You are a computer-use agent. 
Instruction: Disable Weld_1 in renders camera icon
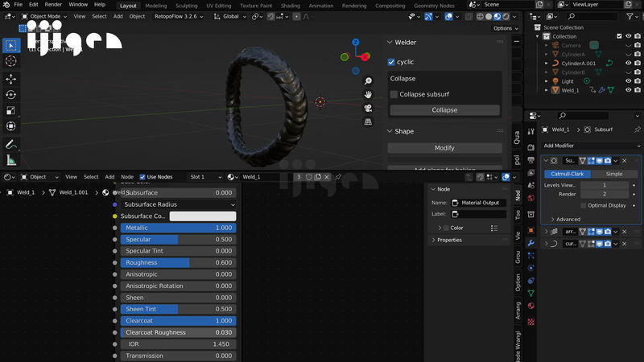637,90
